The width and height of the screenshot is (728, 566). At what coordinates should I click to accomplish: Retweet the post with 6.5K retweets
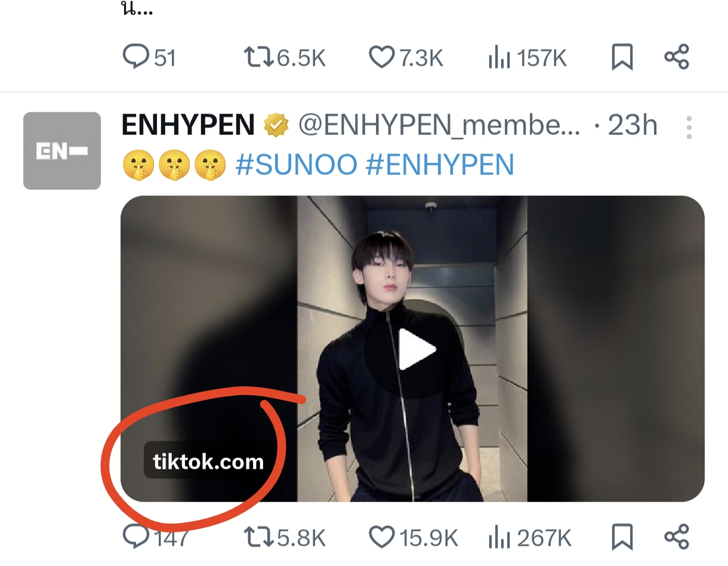pyautogui.click(x=285, y=58)
